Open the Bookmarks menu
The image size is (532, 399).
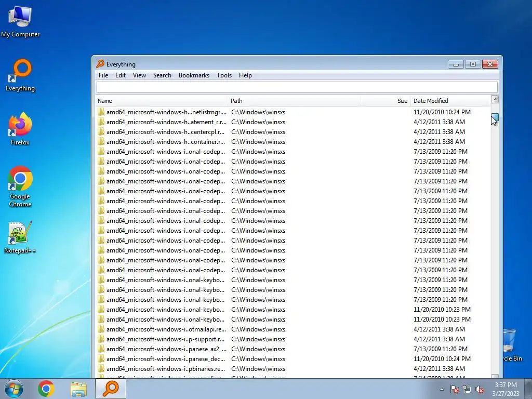point(194,75)
